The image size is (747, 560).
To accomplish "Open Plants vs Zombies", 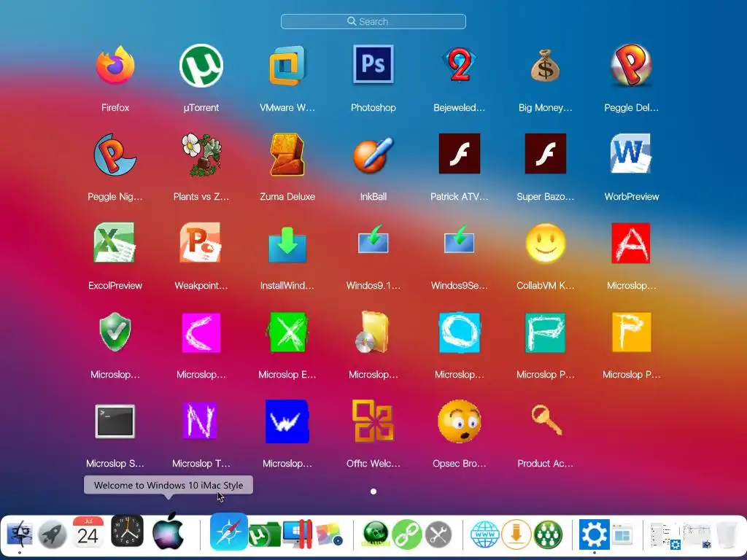I will pyautogui.click(x=201, y=155).
